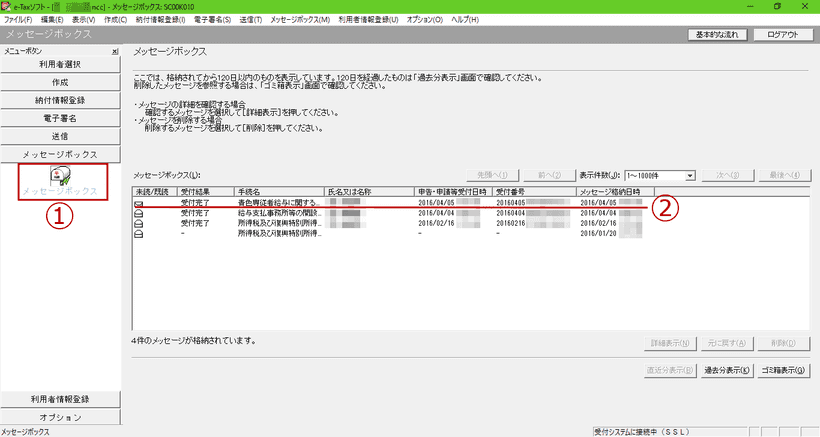Select 作成 in the menu panel

tap(60, 83)
